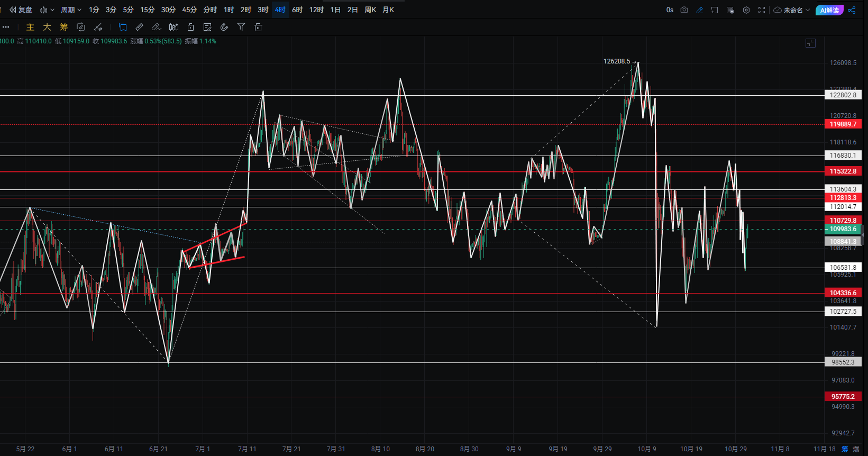Open the 周期 period dropdown
This screenshot has height=456, width=868.
[71, 10]
